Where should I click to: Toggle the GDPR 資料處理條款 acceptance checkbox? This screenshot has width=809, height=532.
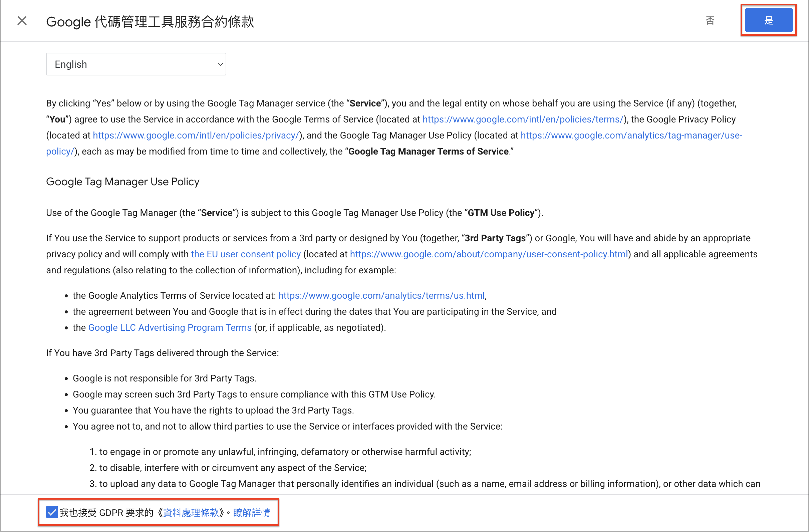(x=52, y=512)
